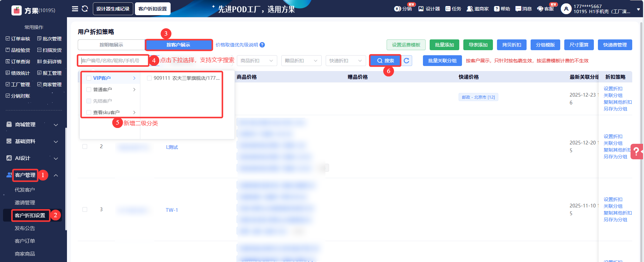The image size is (644, 262).
Task: Click the question mark beside 价格取值优先级说明
Action: [262, 45]
